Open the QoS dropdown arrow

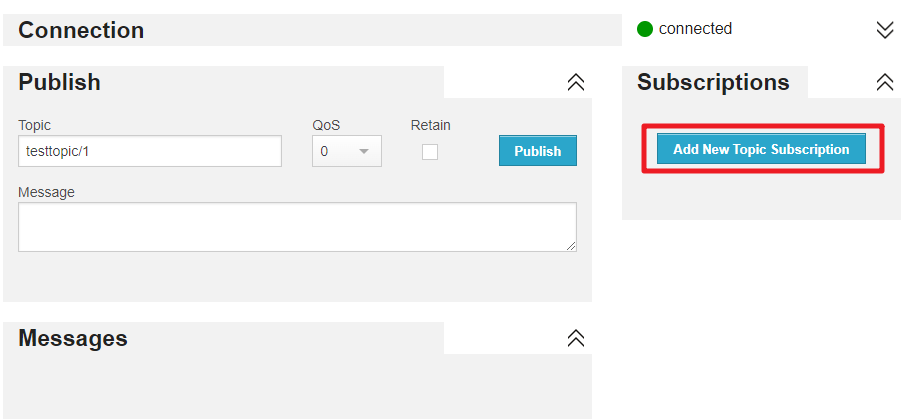363,151
